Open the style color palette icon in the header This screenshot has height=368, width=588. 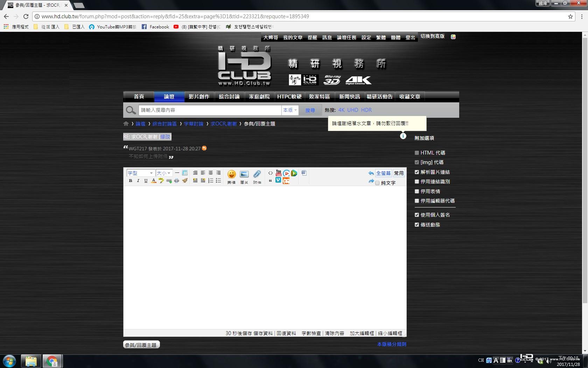coord(453,37)
